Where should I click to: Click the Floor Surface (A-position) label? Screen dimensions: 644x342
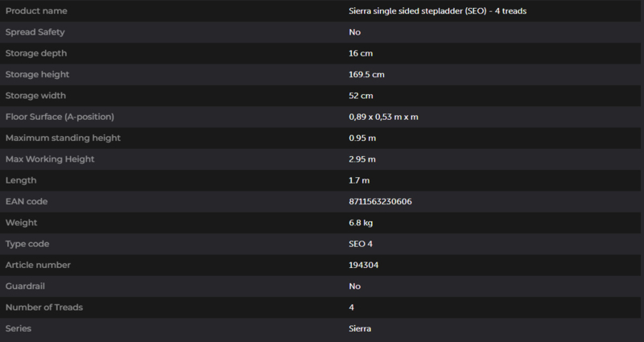(x=60, y=117)
